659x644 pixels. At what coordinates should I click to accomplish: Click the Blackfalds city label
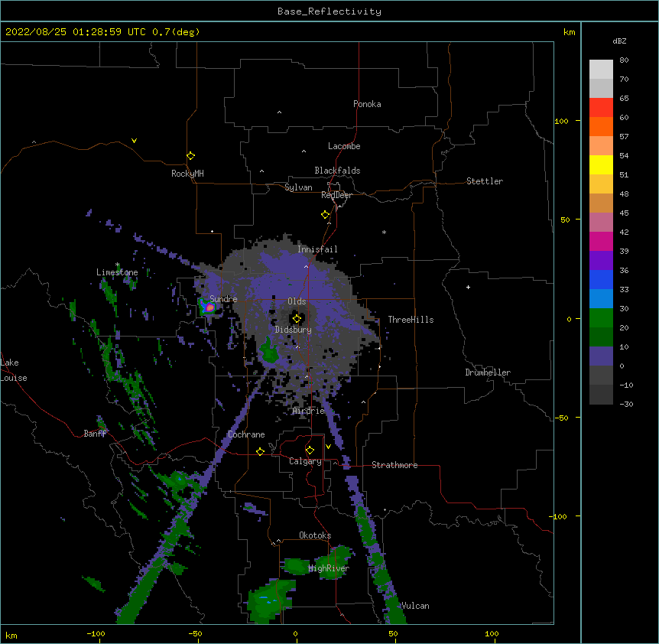(x=337, y=171)
